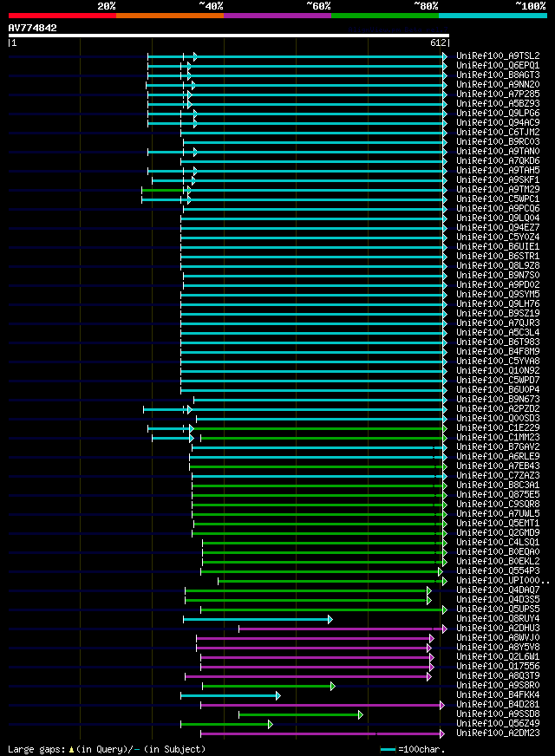Image resolution: width=555 pixels, height=756 pixels.
Task: Select the UniRef100_Q9LQ04 label
Action: click(498, 218)
